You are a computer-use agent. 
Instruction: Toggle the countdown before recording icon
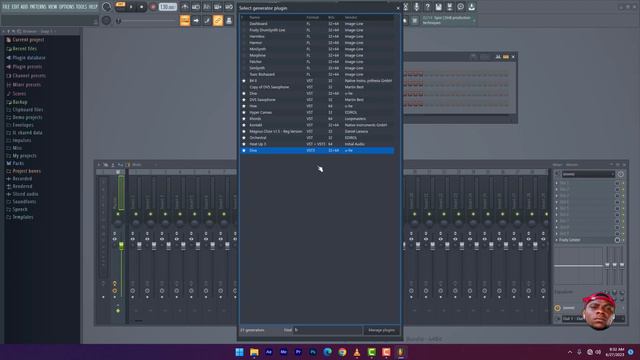click(x=207, y=7)
